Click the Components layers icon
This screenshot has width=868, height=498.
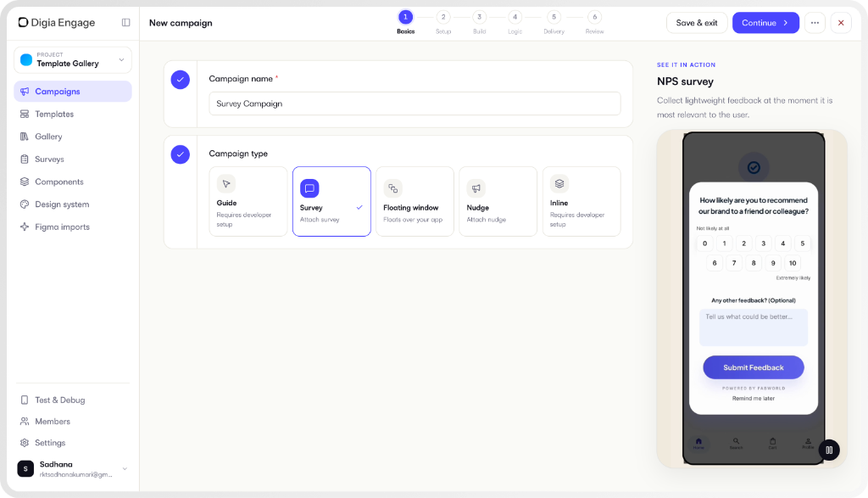tap(25, 182)
